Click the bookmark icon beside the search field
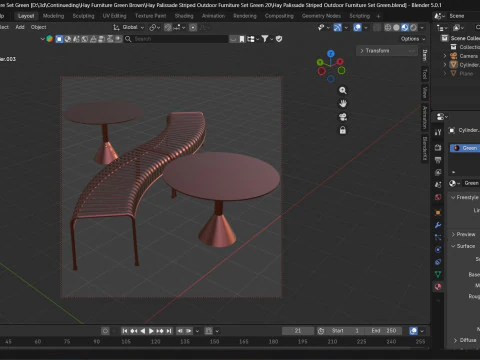The image size is (480, 360). (242, 39)
